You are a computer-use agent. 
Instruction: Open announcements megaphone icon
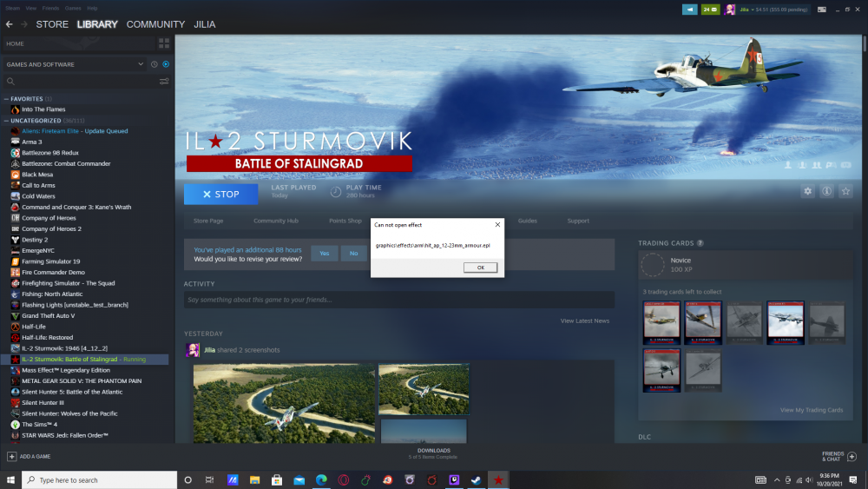[690, 10]
